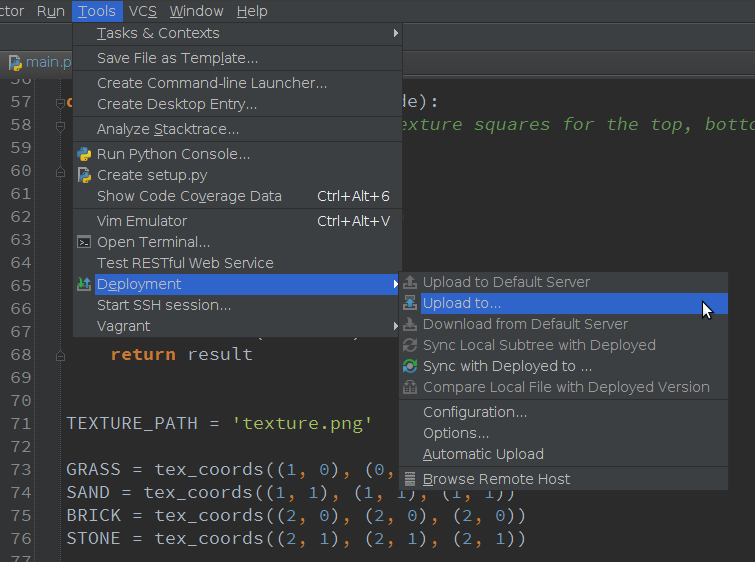
Task: Close the Tools menu in menu bar
Action: pyautogui.click(x=97, y=11)
